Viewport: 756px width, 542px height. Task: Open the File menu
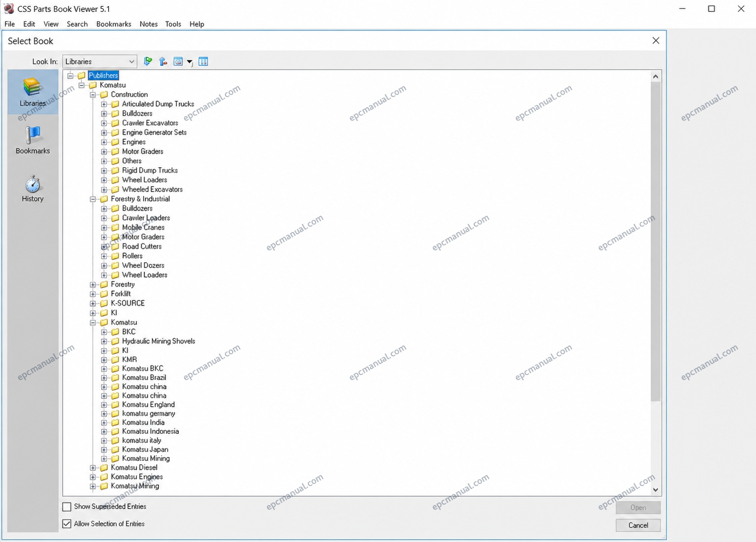click(x=10, y=24)
